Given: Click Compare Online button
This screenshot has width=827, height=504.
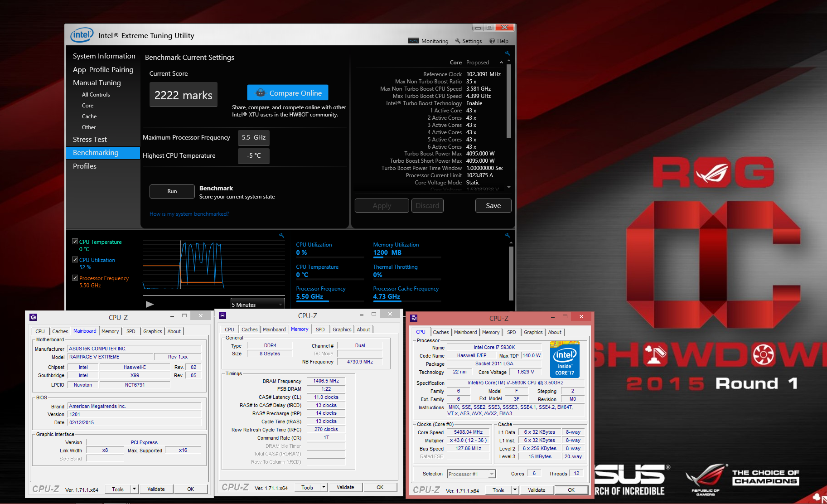Looking at the screenshot, I should coord(288,92).
